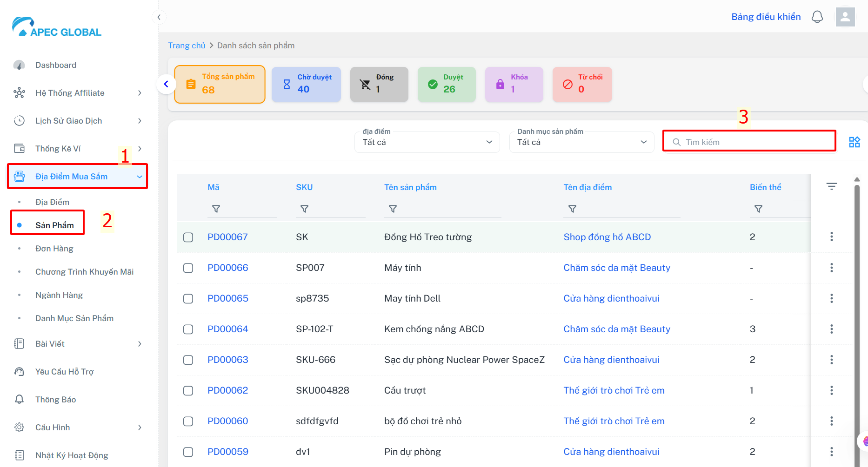Viewport: 868px width, 467px height.
Task: Check the box for product PD00060
Action: click(x=188, y=421)
